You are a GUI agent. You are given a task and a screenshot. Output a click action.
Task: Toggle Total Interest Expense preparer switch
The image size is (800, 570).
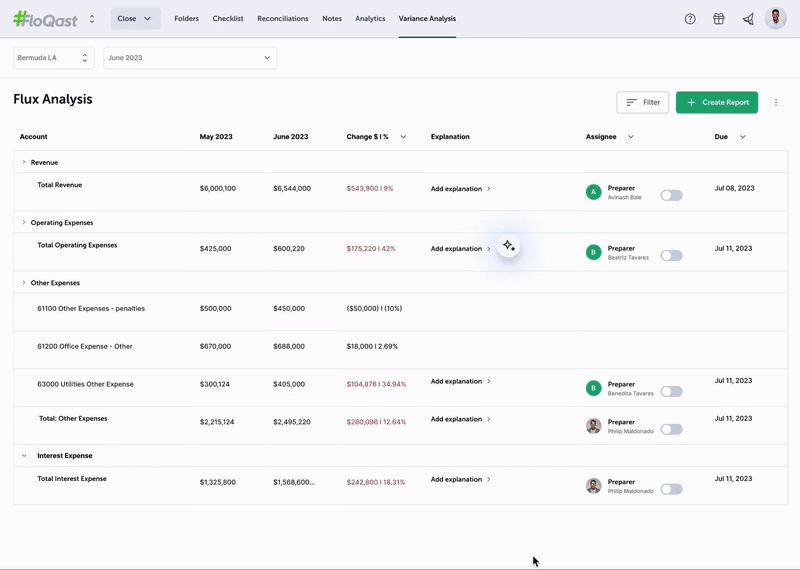tap(671, 489)
